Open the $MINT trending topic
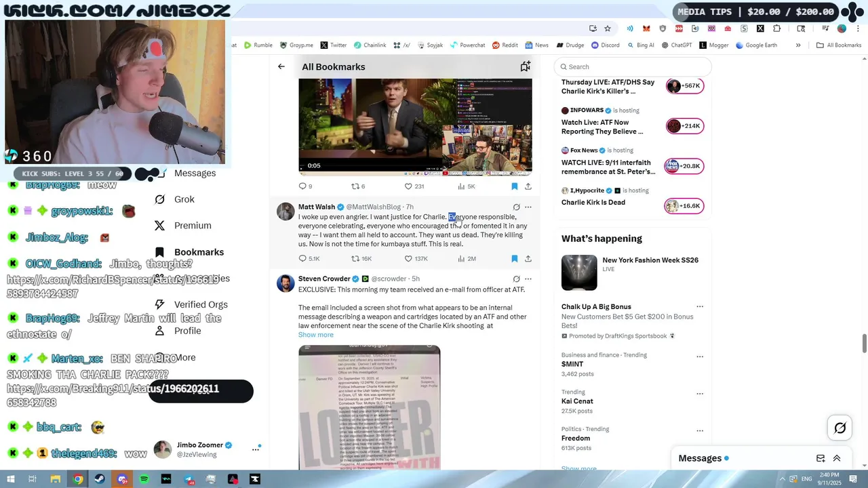Image resolution: width=868 pixels, height=488 pixels. click(x=572, y=364)
